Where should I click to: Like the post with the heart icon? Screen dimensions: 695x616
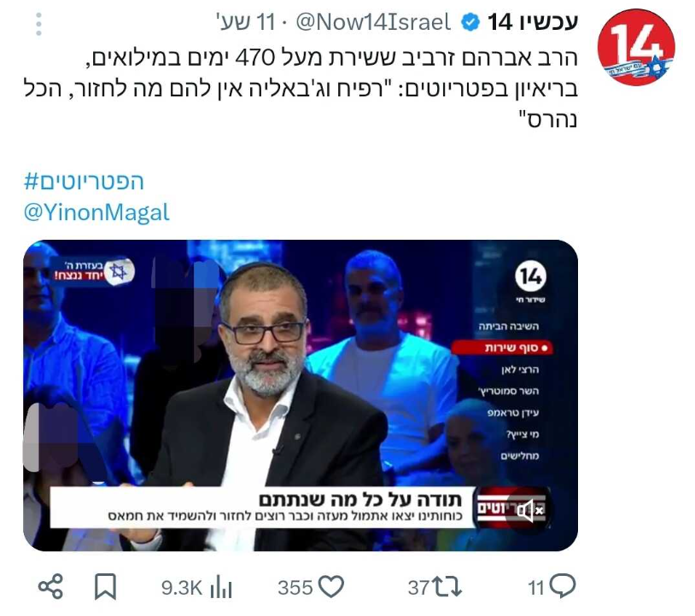[x=331, y=587]
